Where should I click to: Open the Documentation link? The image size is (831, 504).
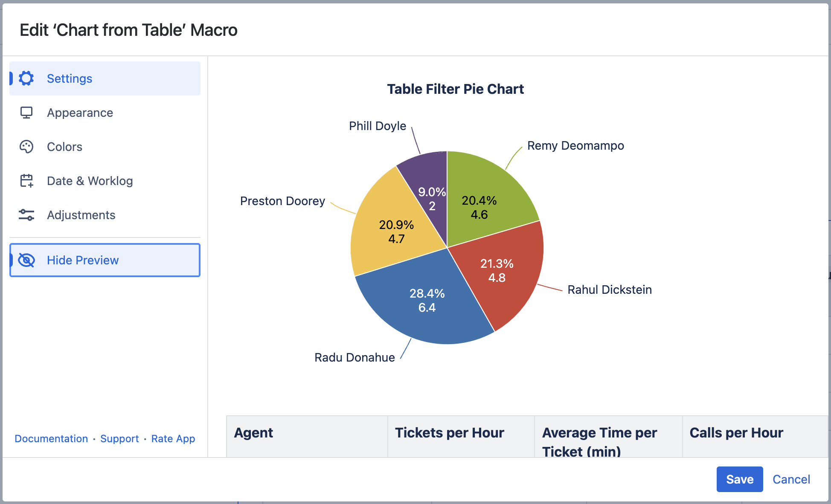click(x=51, y=439)
